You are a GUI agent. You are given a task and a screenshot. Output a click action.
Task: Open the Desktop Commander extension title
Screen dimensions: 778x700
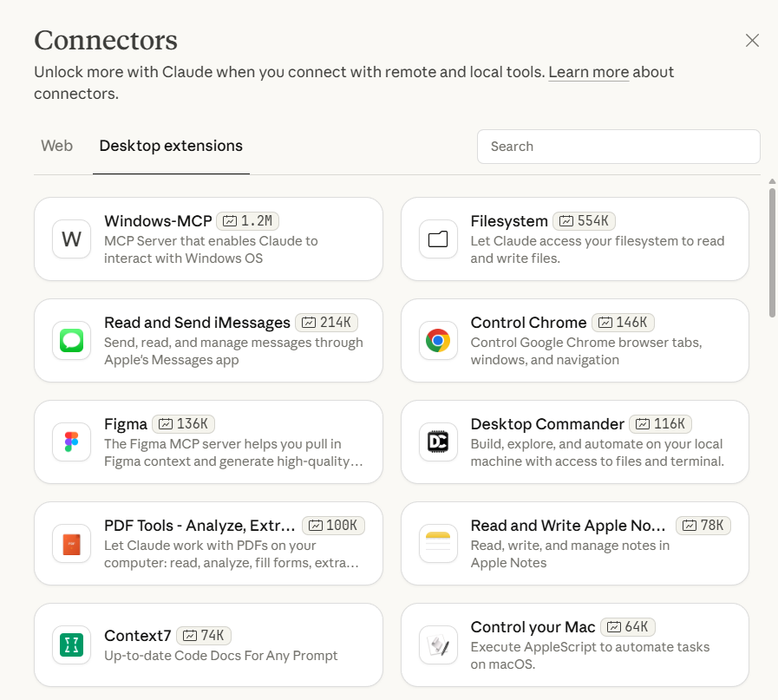click(547, 424)
